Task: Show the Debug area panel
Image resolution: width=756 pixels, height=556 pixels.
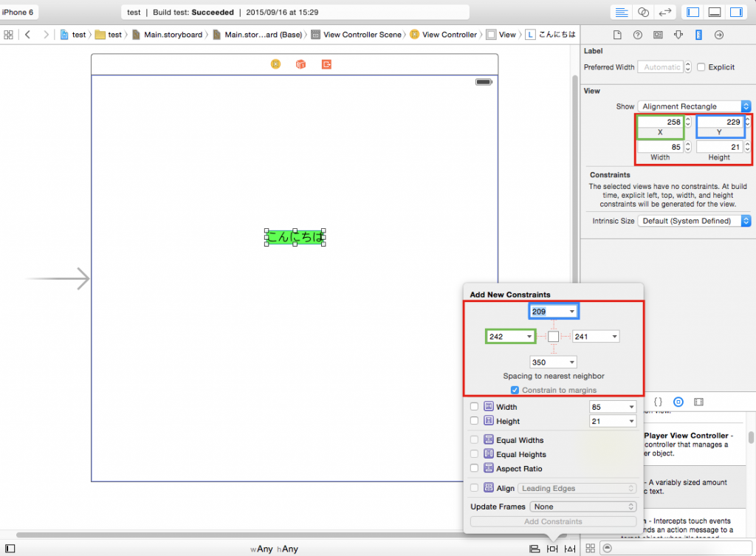Action: pyautogui.click(x=715, y=13)
